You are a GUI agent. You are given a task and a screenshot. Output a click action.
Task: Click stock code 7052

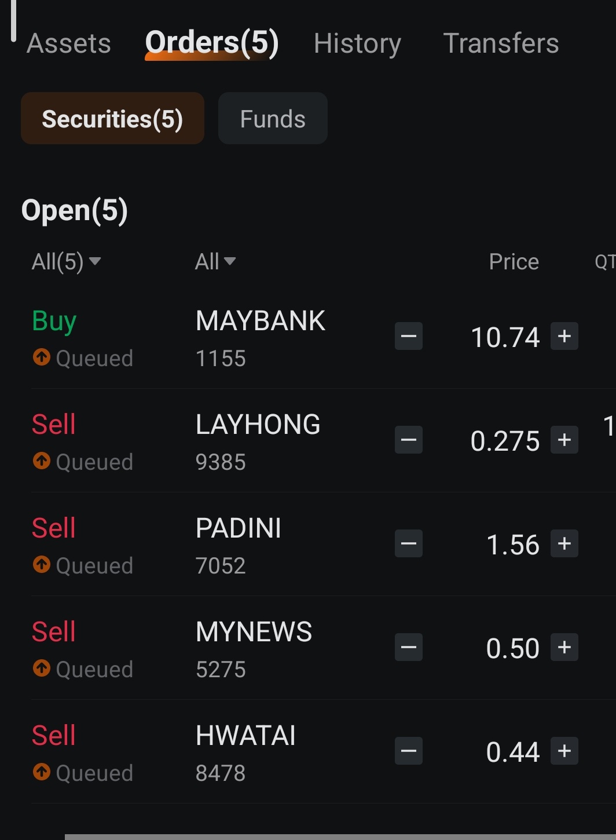[221, 566]
